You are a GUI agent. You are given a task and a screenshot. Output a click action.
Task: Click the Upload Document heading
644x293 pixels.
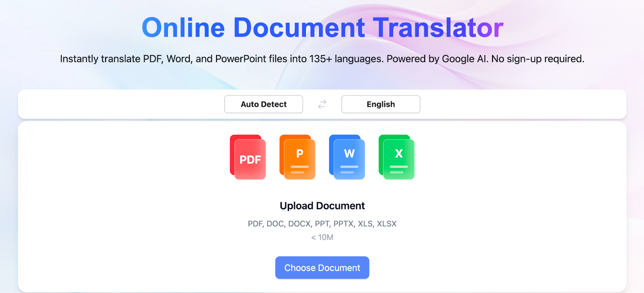click(x=322, y=206)
